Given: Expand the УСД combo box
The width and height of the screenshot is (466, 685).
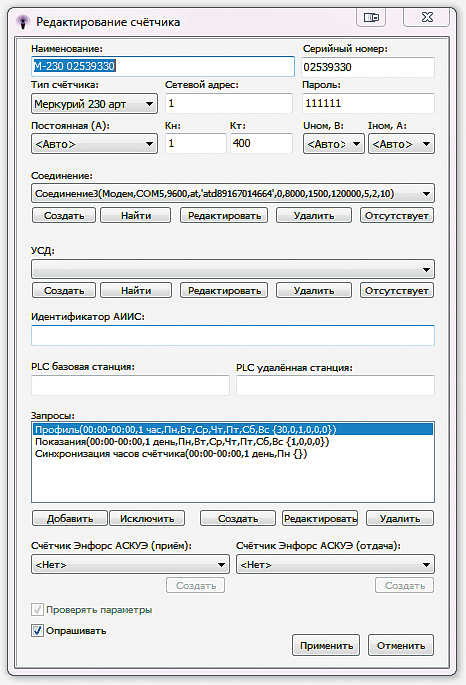Looking at the screenshot, I should [233, 269].
